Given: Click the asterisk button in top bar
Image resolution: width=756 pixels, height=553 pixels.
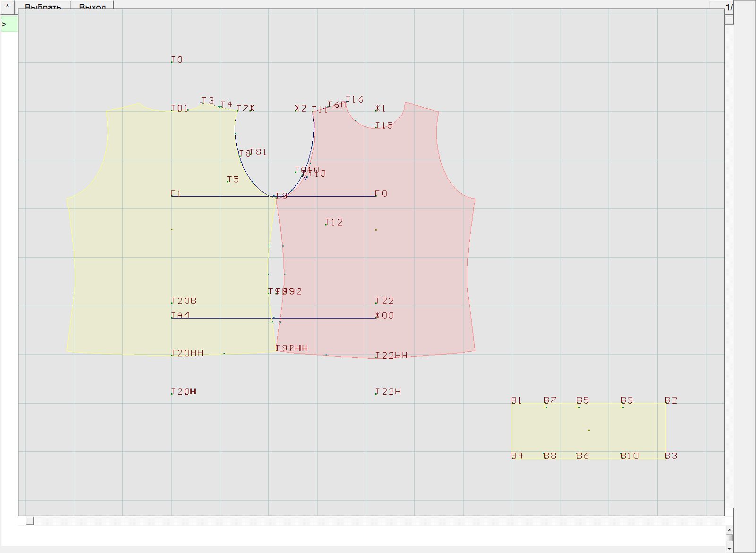Looking at the screenshot, I should [x=8, y=6].
